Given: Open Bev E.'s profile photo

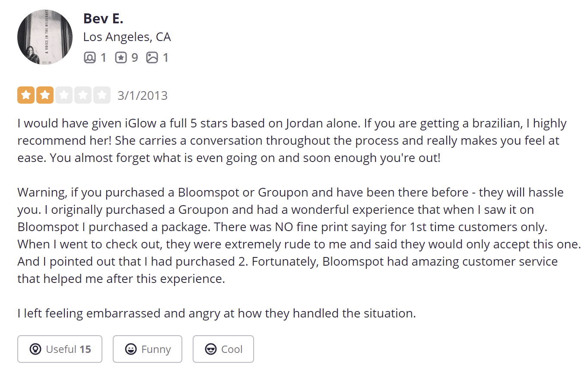Looking at the screenshot, I should 45,37.
